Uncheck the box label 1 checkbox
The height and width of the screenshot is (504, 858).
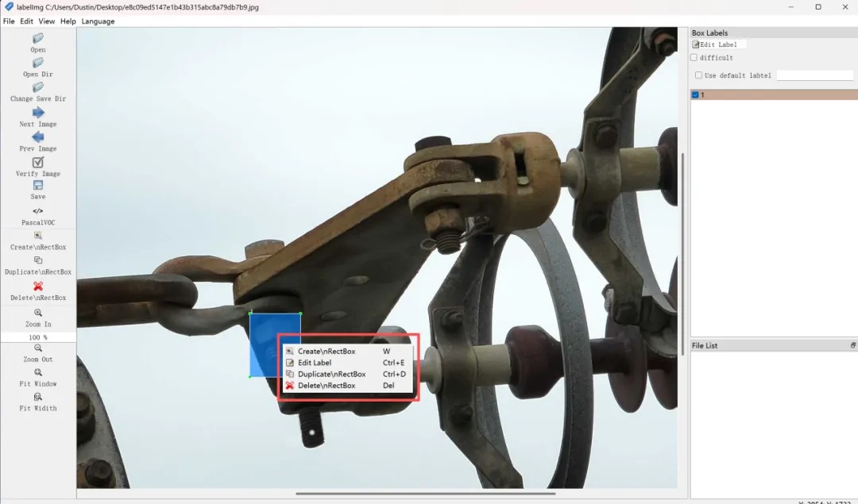pos(695,94)
